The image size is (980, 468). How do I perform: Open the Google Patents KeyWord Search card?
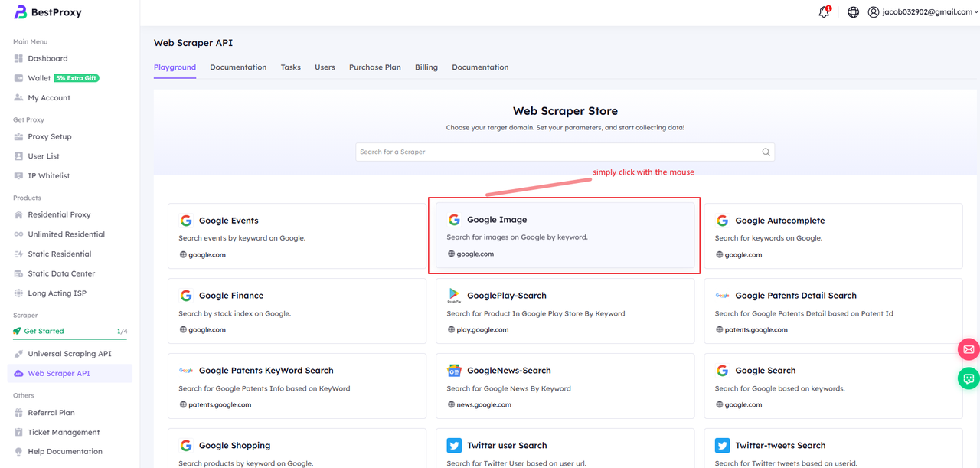[x=297, y=386]
